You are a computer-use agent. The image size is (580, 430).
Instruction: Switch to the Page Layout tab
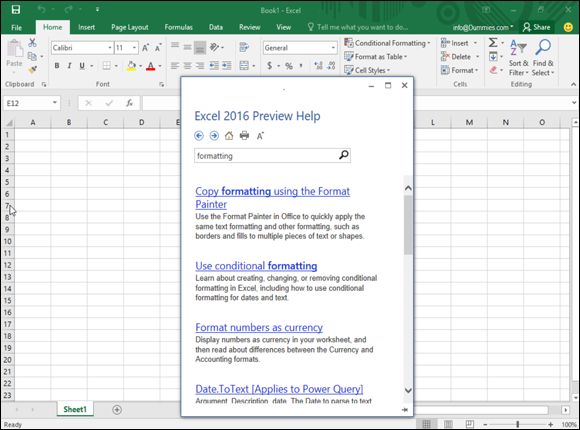pos(129,27)
